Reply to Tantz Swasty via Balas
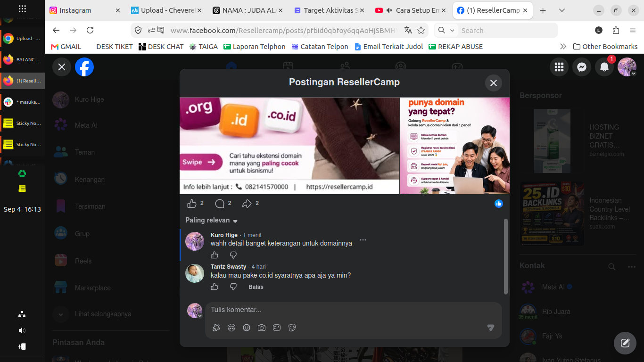This screenshot has height=362, width=644. pos(256,287)
